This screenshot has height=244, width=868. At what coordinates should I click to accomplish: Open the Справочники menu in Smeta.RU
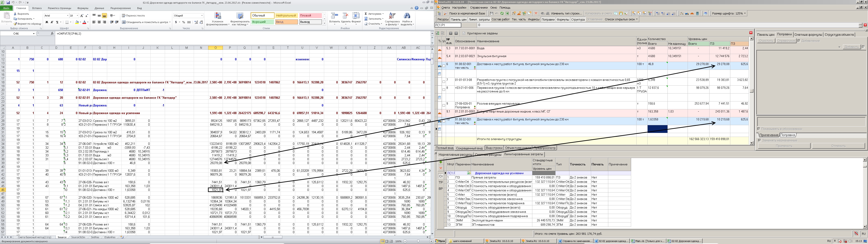coord(479,7)
